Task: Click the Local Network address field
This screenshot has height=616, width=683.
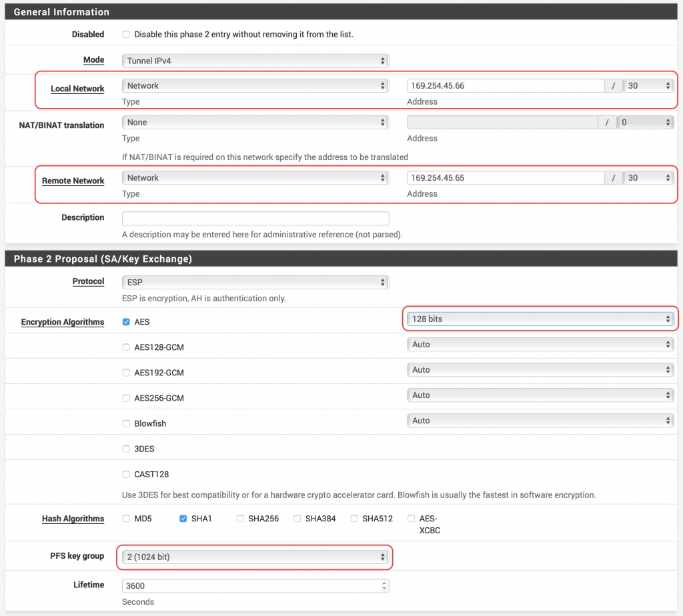Action: 506,85
